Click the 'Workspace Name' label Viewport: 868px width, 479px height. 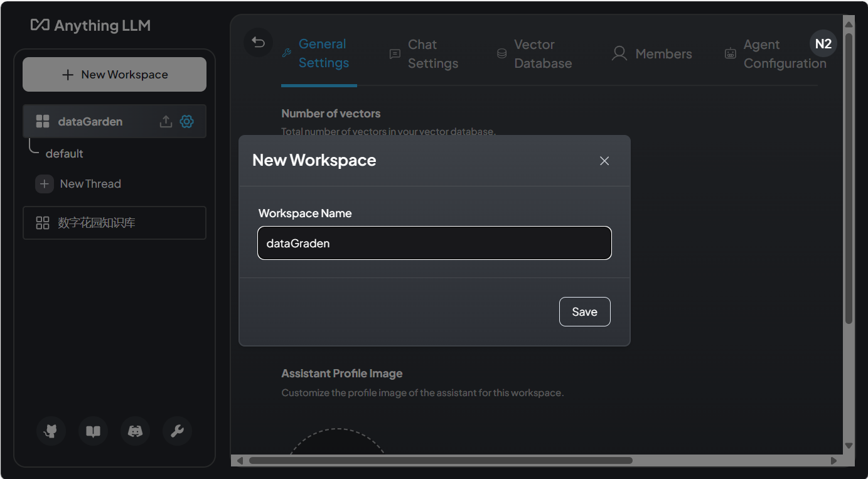click(x=305, y=213)
